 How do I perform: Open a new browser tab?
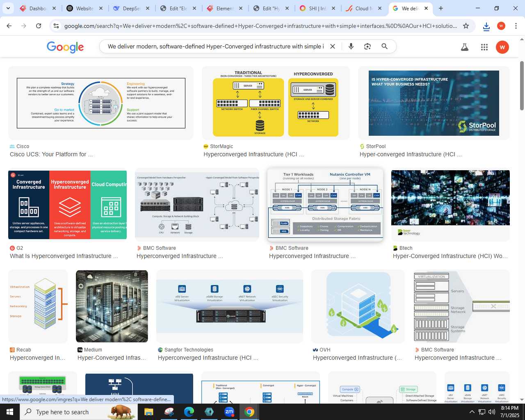(x=441, y=8)
